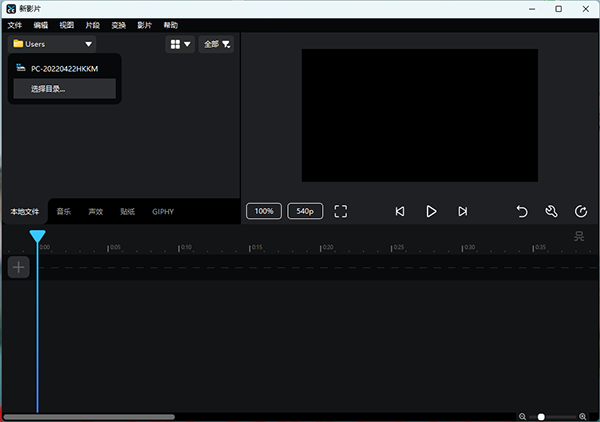Click the circular export icon
The height and width of the screenshot is (422, 600).
[581, 211]
